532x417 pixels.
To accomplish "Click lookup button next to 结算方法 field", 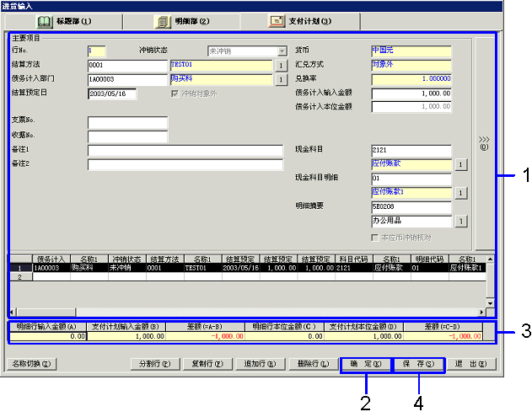I will tap(281, 65).
